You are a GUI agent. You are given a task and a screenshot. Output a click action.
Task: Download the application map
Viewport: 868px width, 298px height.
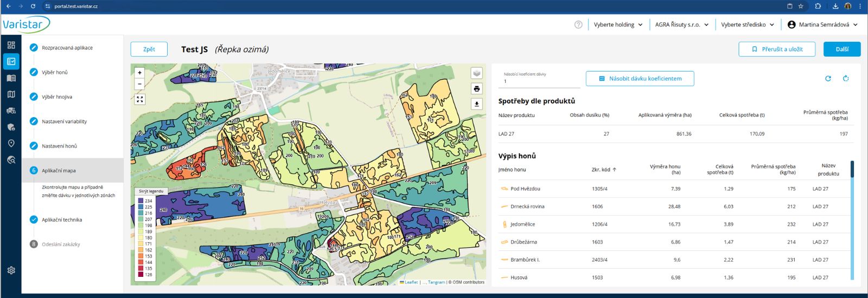point(476,104)
